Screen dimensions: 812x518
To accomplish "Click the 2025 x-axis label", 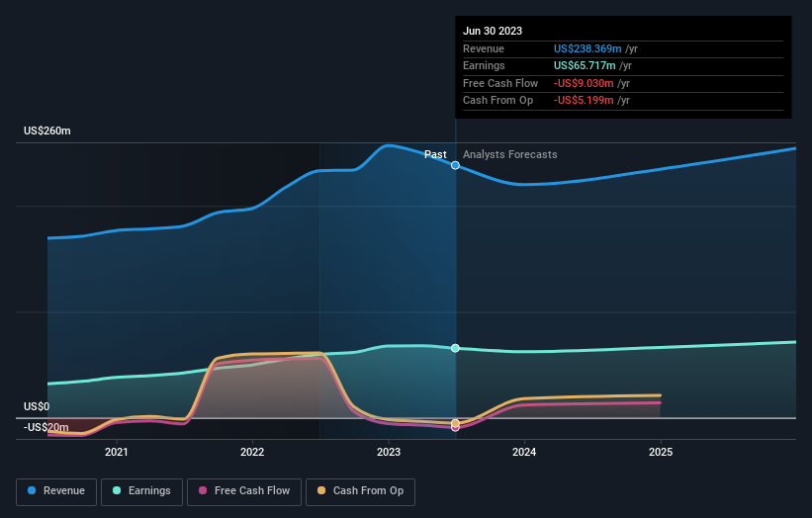I will [x=661, y=453].
